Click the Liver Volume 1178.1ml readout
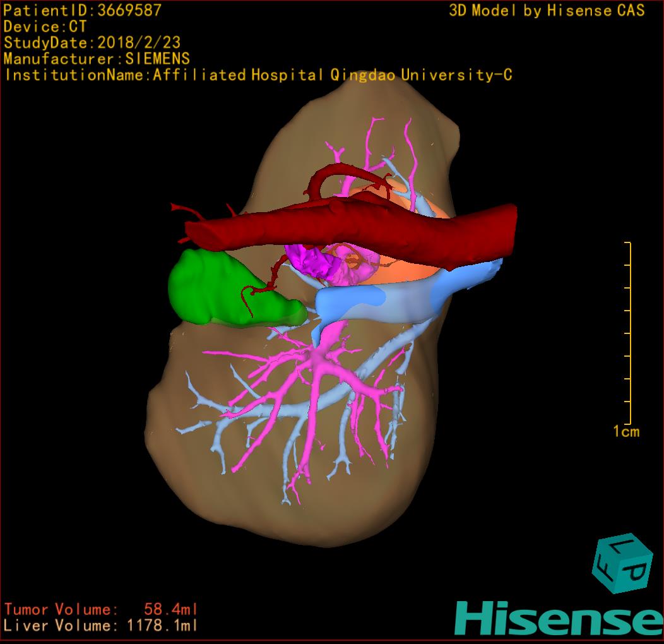Image resolution: width=664 pixels, height=644 pixels. [x=101, y=625]
